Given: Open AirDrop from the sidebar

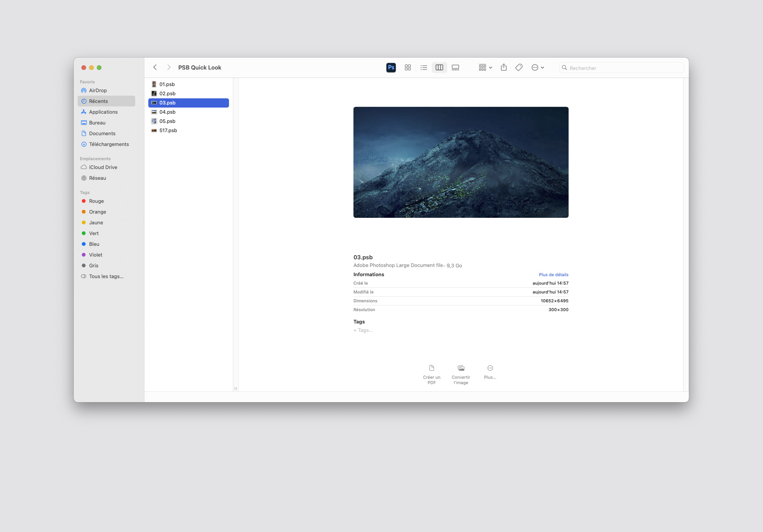Looking at the screenshot, I should point(98,90).
